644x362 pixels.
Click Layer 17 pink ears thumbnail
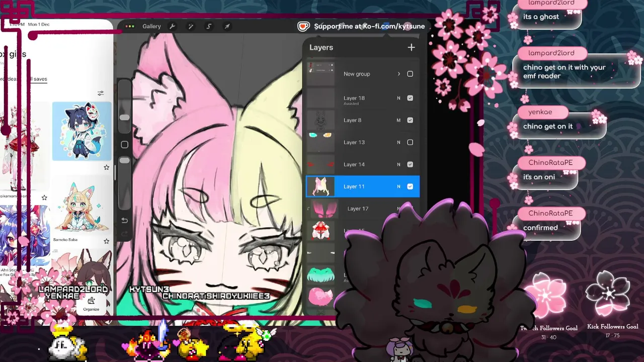pyautogui.click(x=325, y=209)
